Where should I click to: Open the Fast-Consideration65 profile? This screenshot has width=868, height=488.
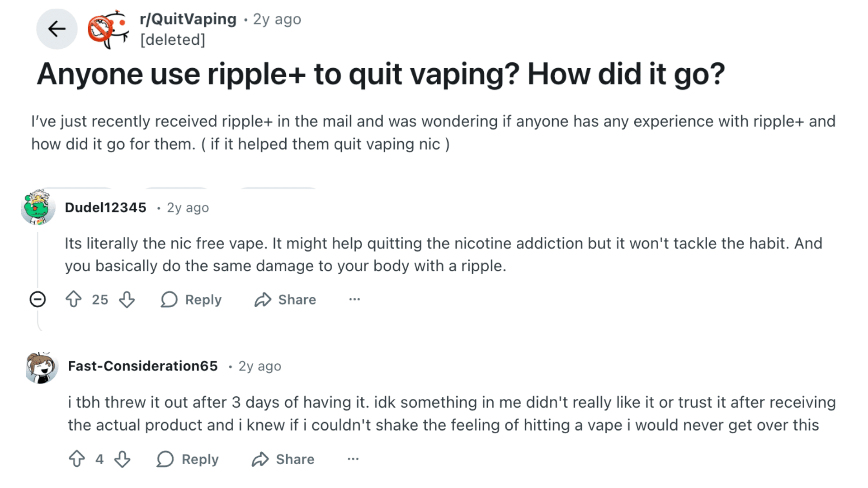click(x=143, y=366)
